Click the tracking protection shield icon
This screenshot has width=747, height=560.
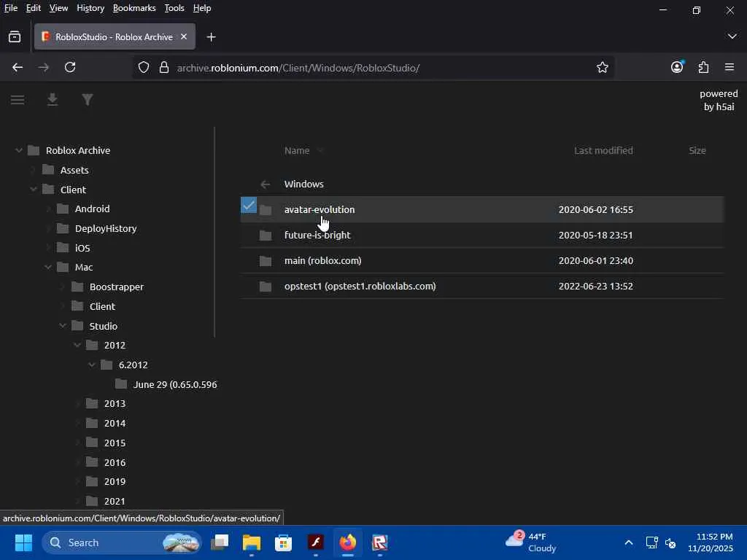coord(144,68)
